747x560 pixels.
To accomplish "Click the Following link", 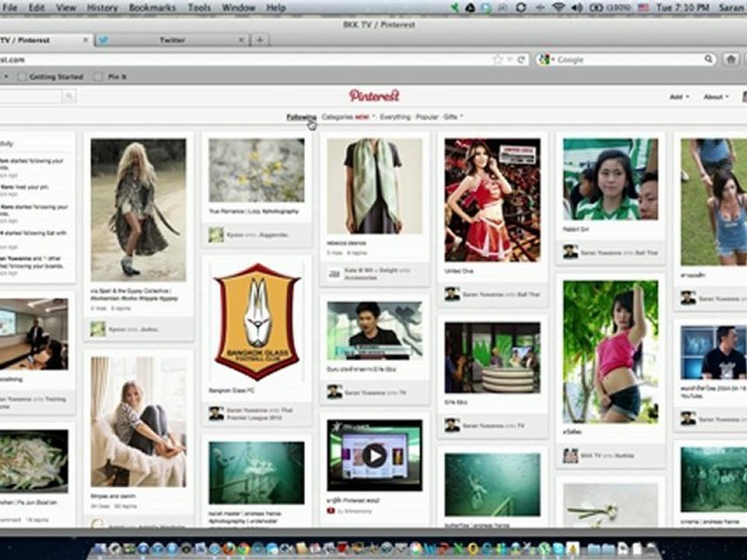I will [301, 117].
